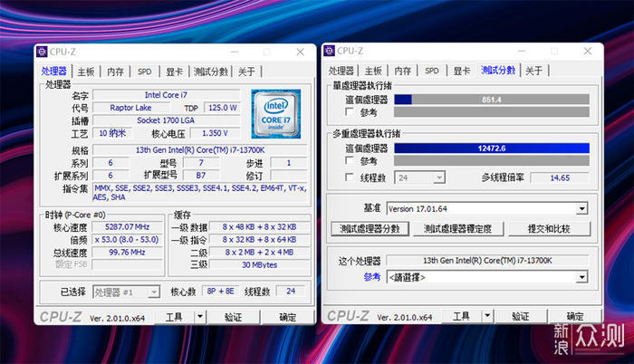Open the 关于 tab in left window
This screenshot has width=634, height=364.
click(246, 72)
